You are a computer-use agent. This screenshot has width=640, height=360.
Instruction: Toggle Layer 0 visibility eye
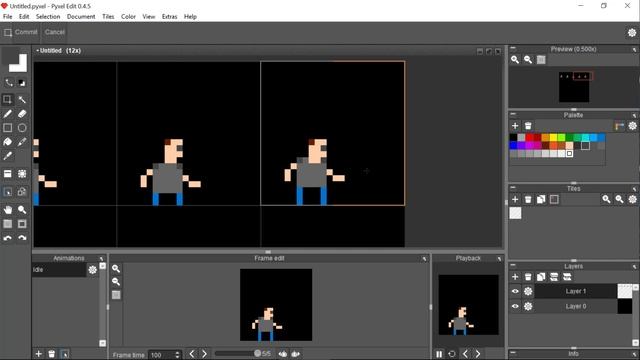(515, 306)
